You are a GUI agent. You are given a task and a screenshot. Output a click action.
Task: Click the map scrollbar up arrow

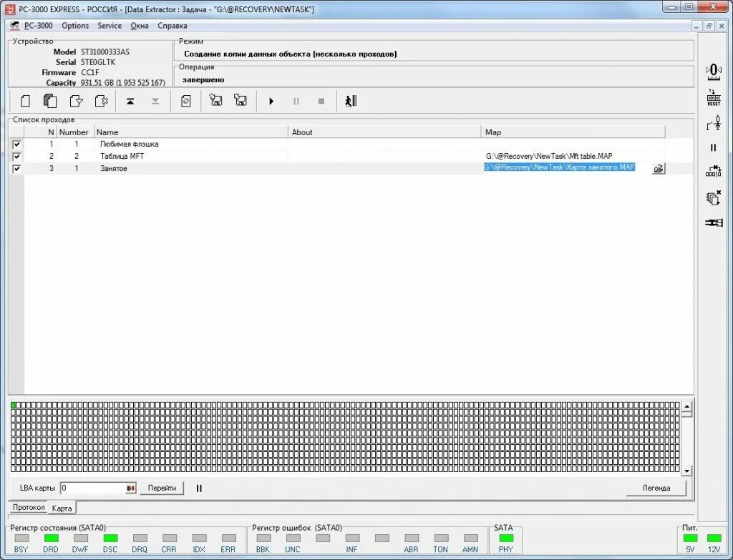686,406
